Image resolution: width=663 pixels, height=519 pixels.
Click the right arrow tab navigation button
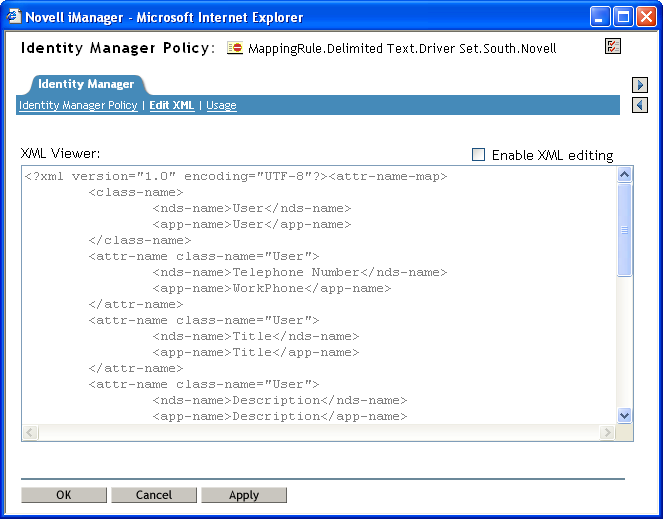[640, 85]
